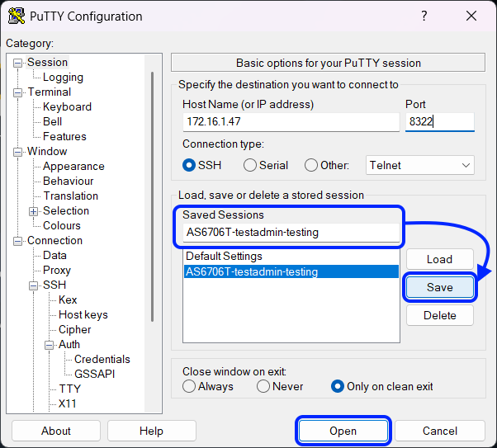Open the TTY category
This screenshot has width=497, height=448.
point(69,389)
